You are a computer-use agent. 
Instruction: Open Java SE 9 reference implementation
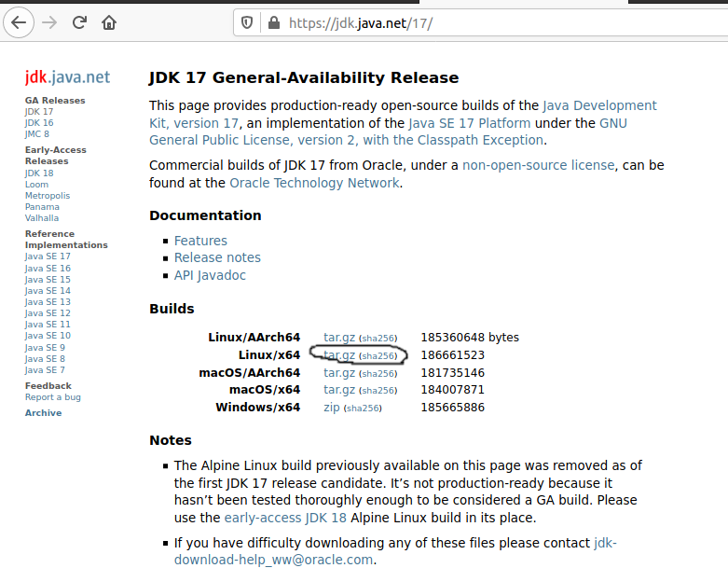click(45, 348)
